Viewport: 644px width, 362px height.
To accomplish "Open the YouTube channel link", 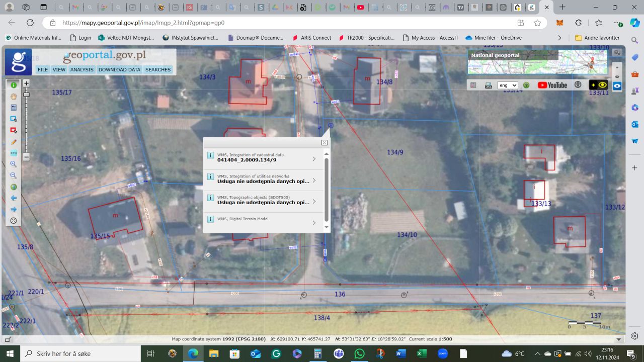I will click(552, 85).
